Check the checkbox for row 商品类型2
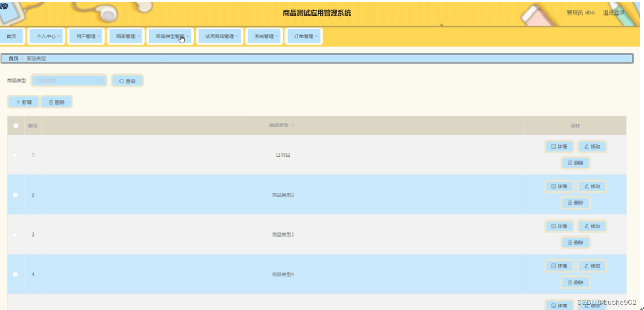Screen dimensions: 644x310 point(16,195)
